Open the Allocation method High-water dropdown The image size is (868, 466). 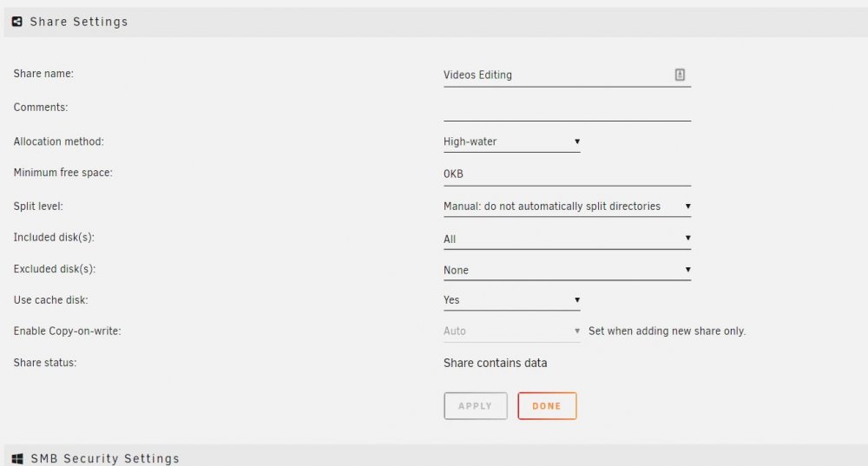coord(511,141)
